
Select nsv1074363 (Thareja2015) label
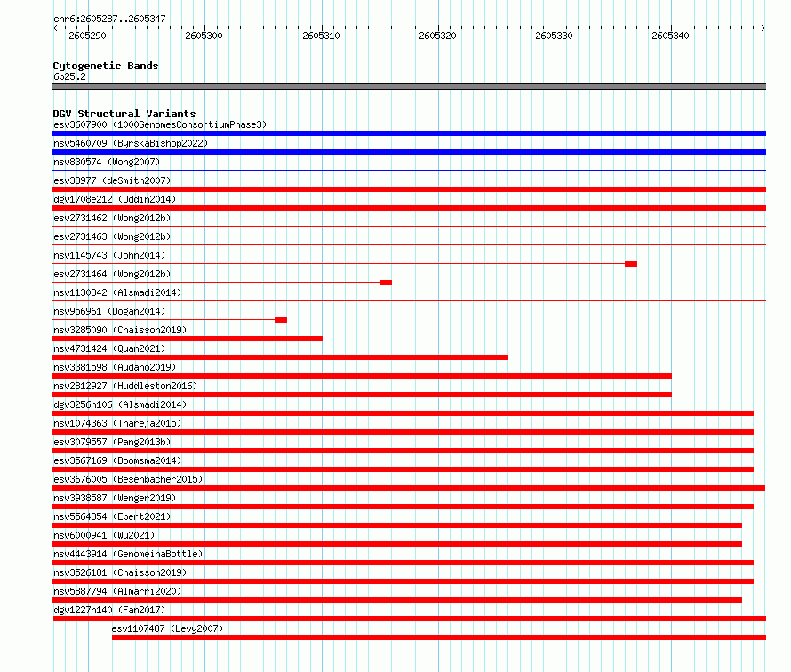117,423
